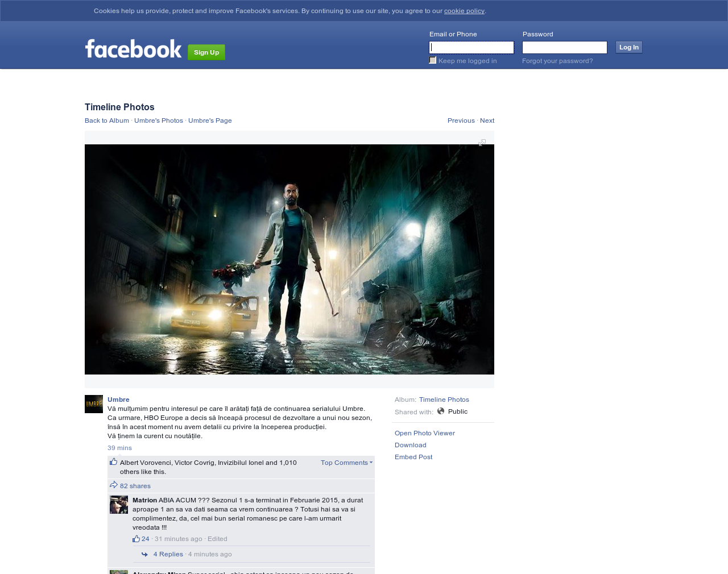The height and width of the screenshot is (574, 728).
Task: Click the 39 mins timestamp
Action: point(119,448)
